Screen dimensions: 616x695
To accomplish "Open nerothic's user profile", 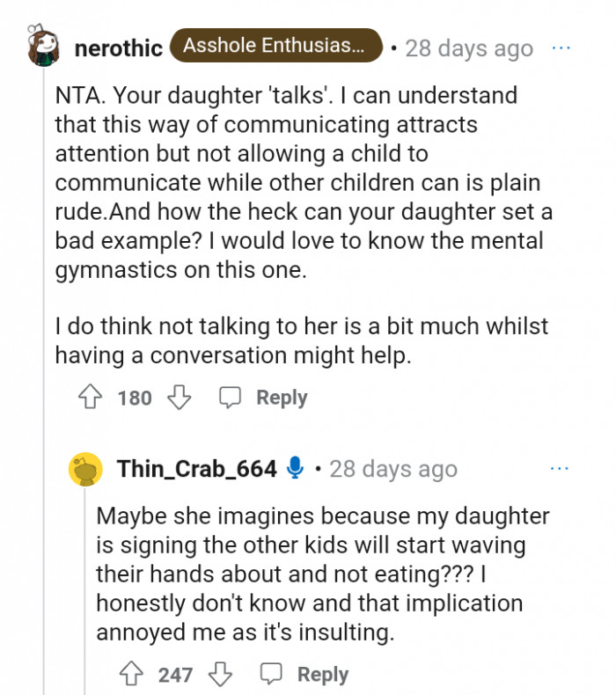I will 119,48.
